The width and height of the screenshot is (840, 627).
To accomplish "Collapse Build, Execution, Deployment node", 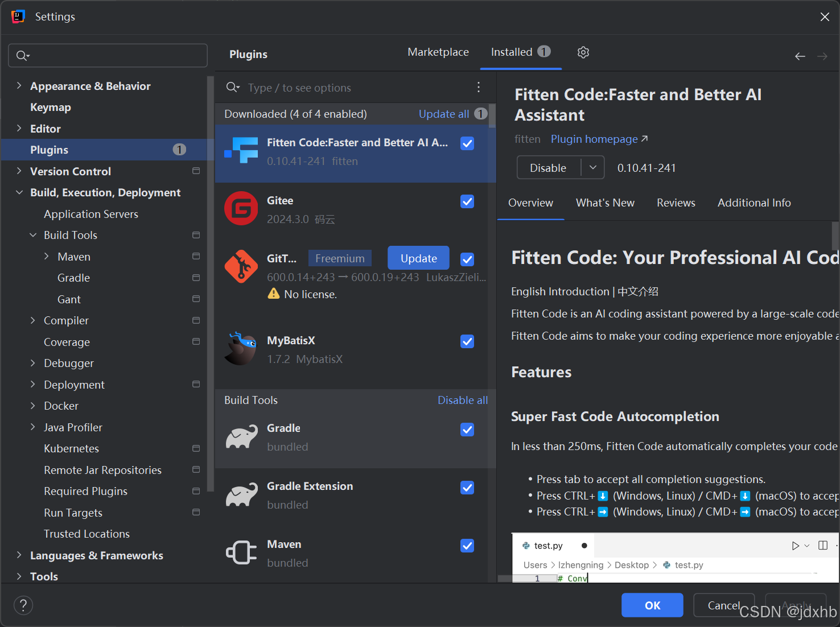I will [19, 192].
